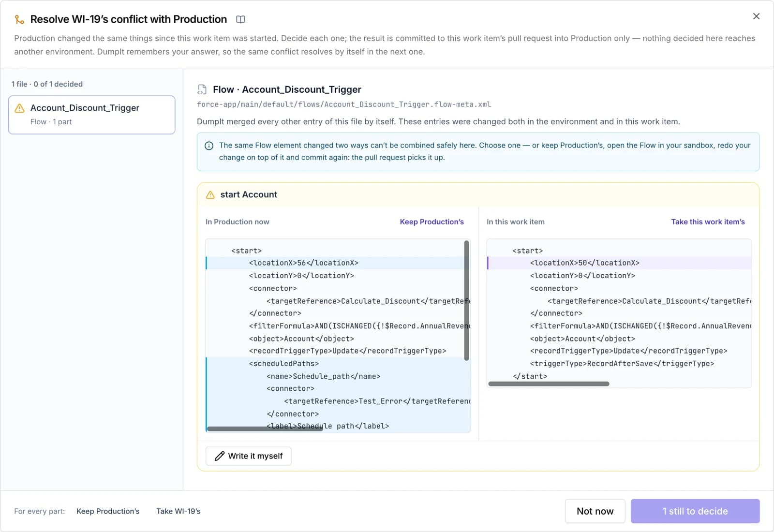This screenshot has width=774, height=532.
Task: Close the conflict resolution dialog
Action: point(756,16)
